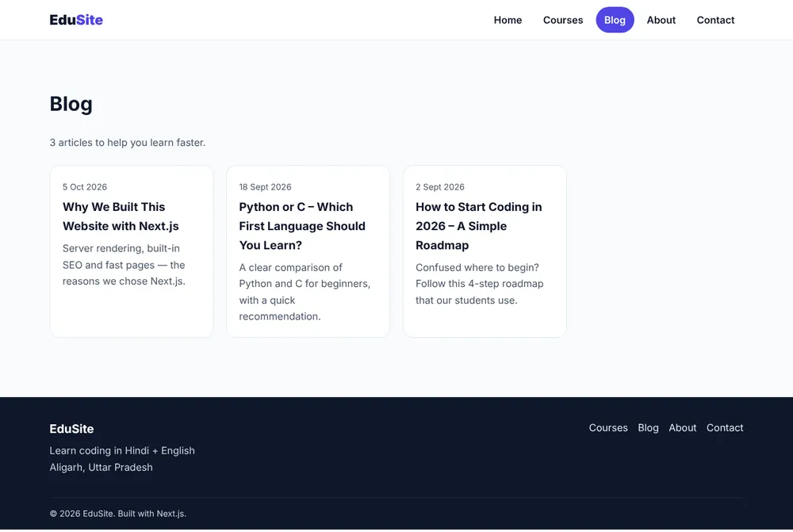The image size is (793, 532).
Task: Open Contact in the top navigation
Action: pyautogui.click(x=715, y=20)
